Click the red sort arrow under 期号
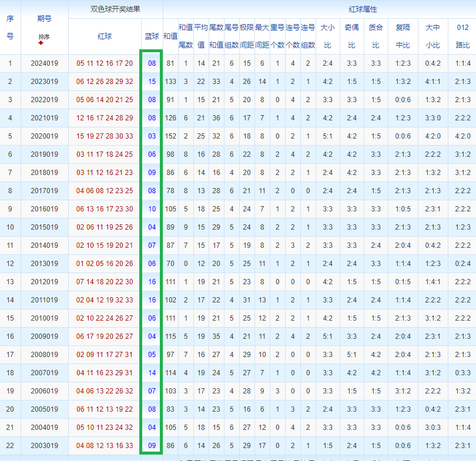This screenshot has width=476, height=461. pyautogui.click(x=41, y=43)
